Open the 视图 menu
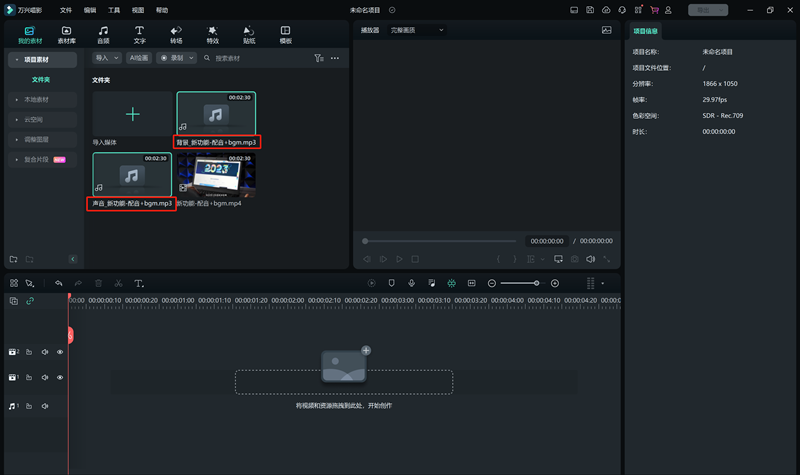The image size is (800, 475). 138,10
